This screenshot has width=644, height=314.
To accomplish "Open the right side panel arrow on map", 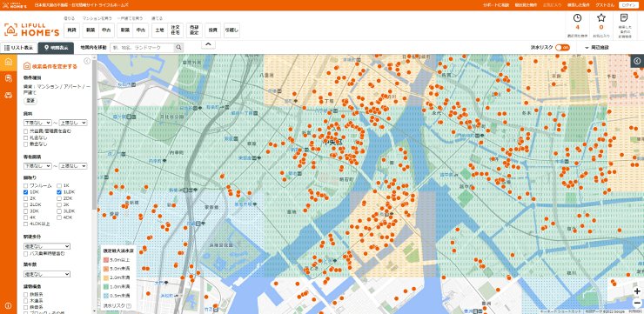I will (x=637, y=61).
